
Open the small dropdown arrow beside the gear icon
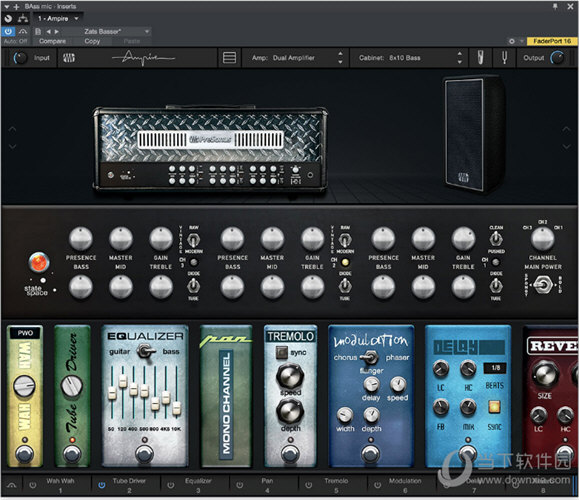[x=521, y=41]
